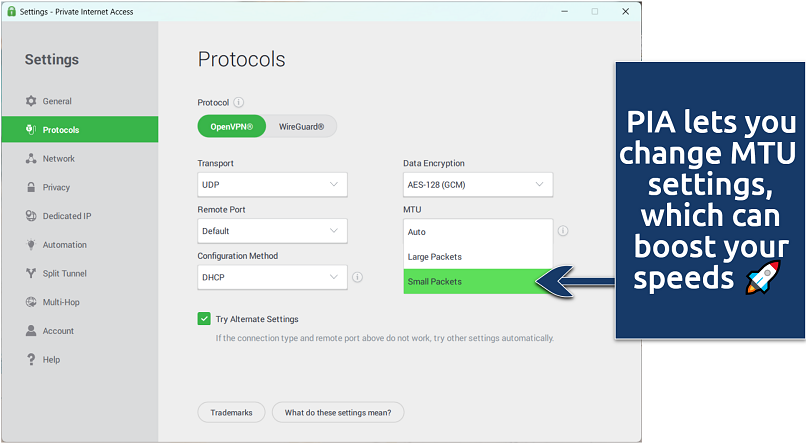This screenshot has height=444, width=806.
Task: Close the Settings window
Action: [x=626, y=11]
